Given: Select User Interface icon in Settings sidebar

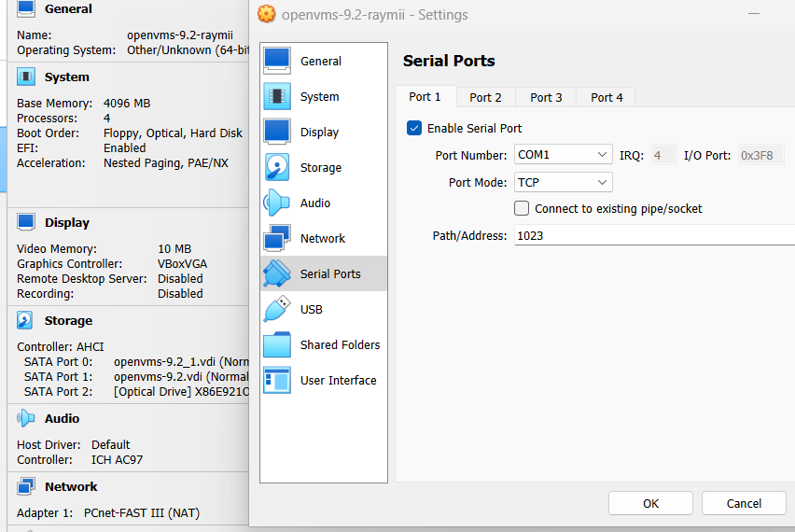Looking at the screenshot, I should [277, 381].
